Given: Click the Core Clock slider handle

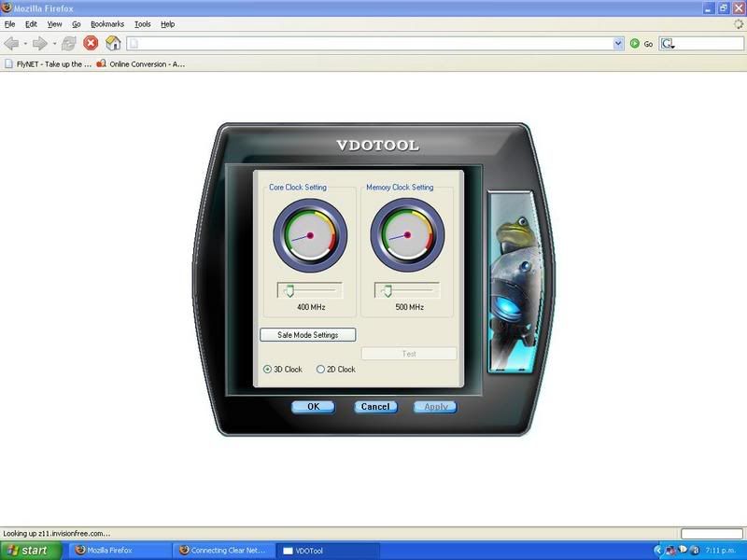Looking at the screenshot, I should coord(289,291).
